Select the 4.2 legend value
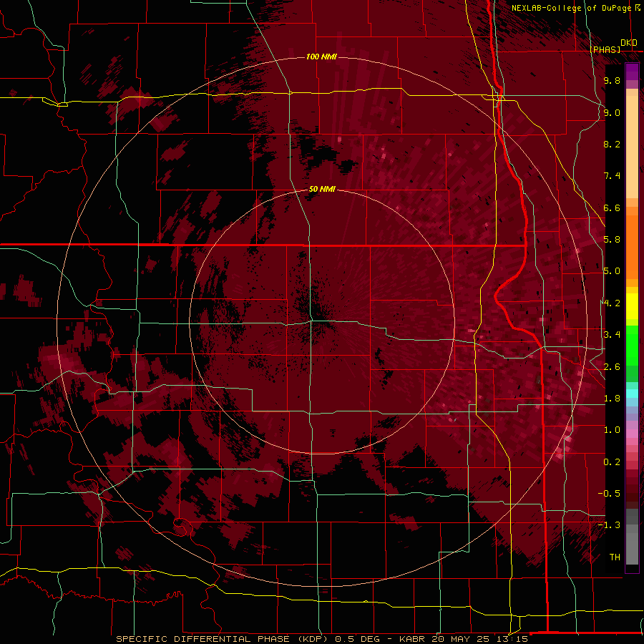The width and height of the screenshot is (644, 644). (612, 303)
